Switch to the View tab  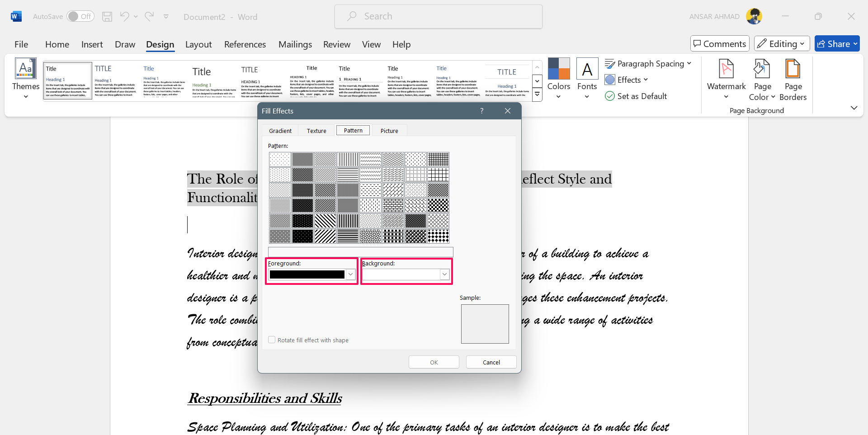[x=371, y=44]
